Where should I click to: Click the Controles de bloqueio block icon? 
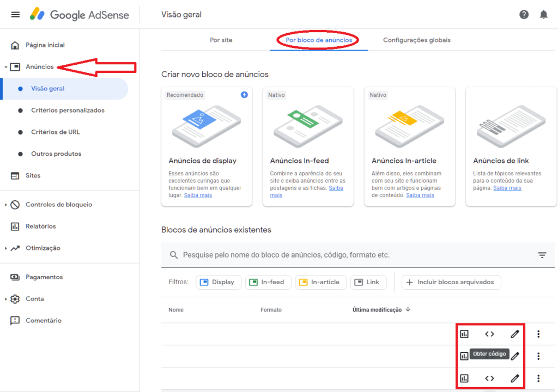pyautogui.click(x=15, y=205)
